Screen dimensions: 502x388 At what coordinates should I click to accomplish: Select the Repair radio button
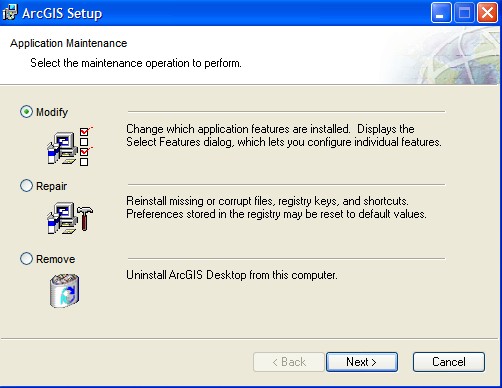[26, 186]
